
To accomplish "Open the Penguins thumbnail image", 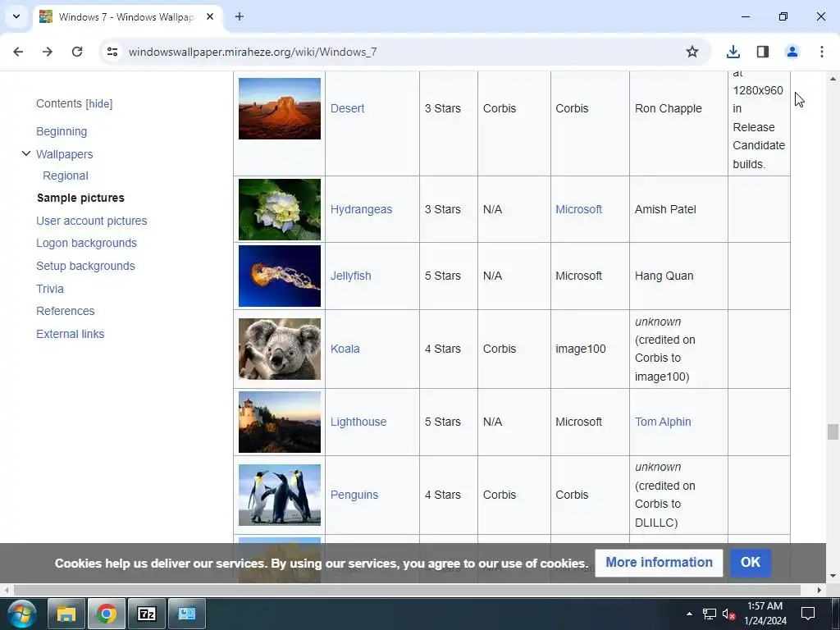I will [x=280, y=495].
